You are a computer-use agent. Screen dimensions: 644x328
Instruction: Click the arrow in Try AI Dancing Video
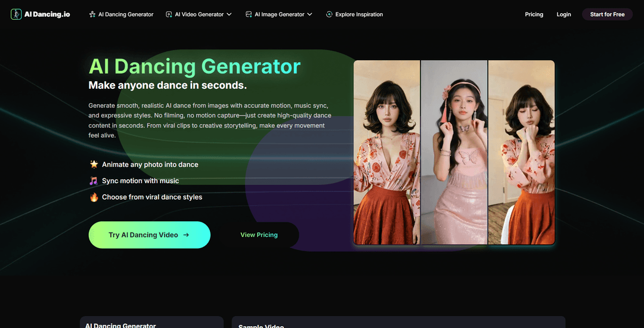point(186,235)
